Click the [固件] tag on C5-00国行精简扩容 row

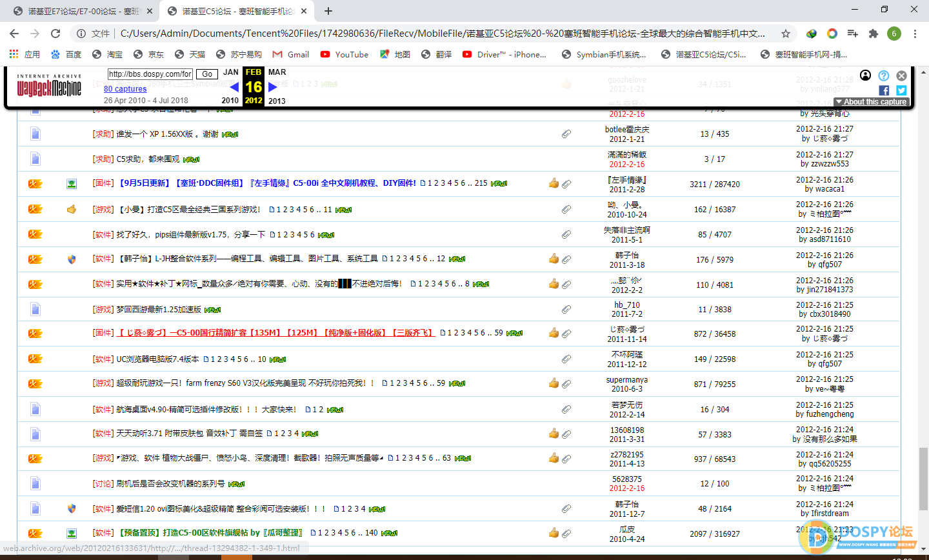103,333
